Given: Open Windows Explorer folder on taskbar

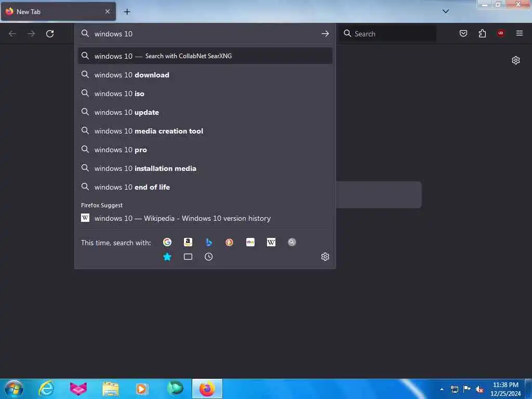Looking at the screenshot, I should [111, 389].
